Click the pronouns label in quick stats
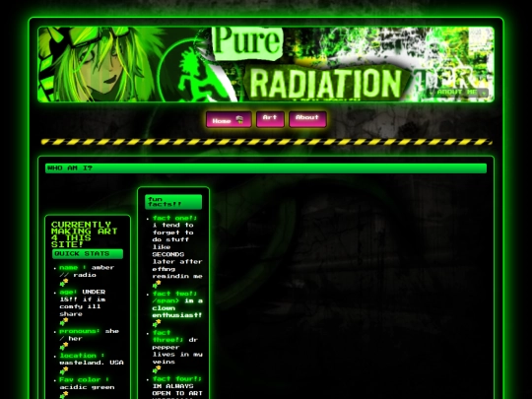This screenshot has width=532, height=399. click(x=80, y=331)
